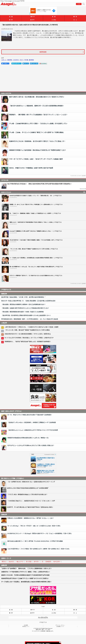Open the GACKT article in あなたにオススメ
The image size is (86, 644).
35,196
